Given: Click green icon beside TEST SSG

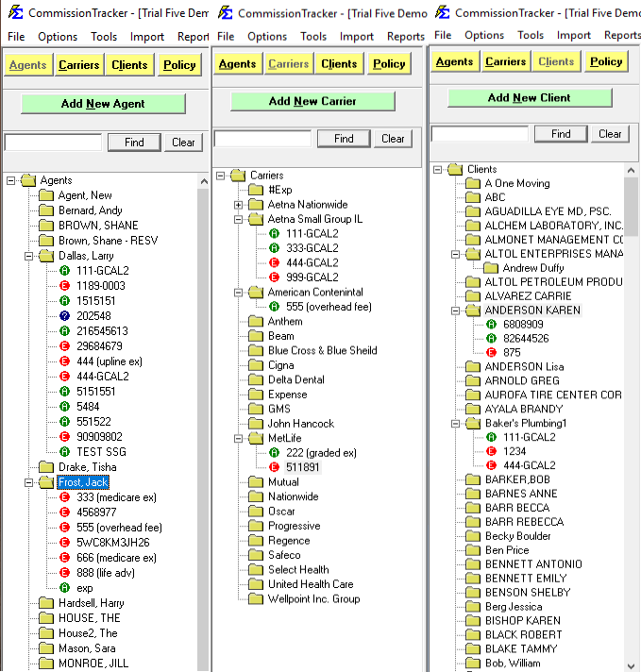Looking at the screenshot, I should click(x=65, y=452).
